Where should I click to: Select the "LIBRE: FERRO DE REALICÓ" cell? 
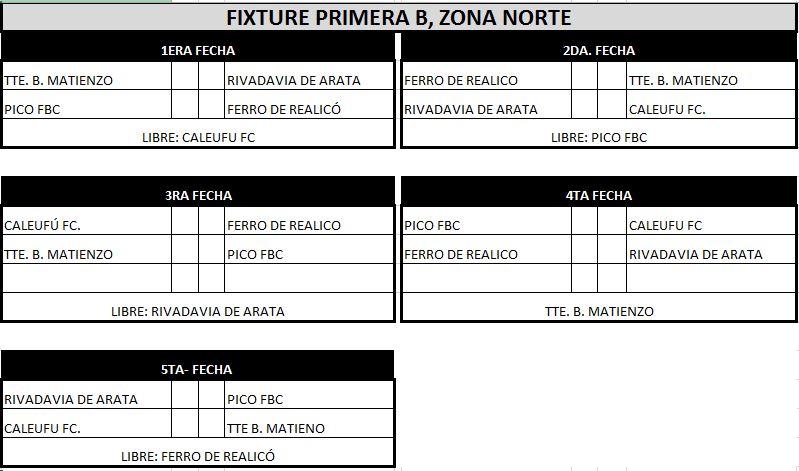pyautogui.click(x=197, y=456)
